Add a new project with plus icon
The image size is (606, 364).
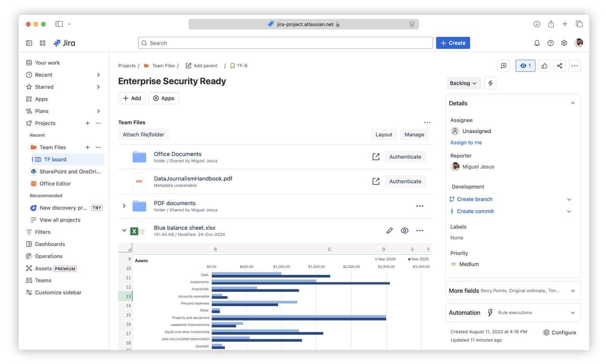(88, 123)
